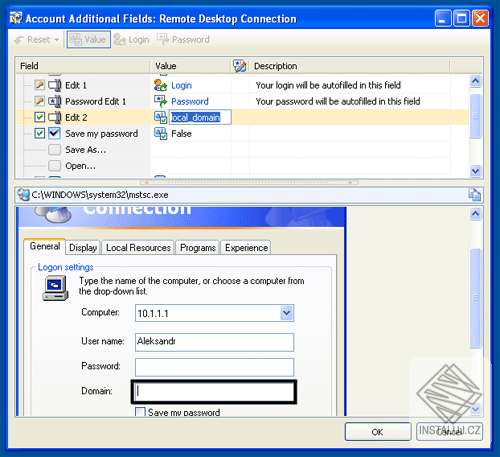Click the Password value icon in Value column

tap(160, 101)
